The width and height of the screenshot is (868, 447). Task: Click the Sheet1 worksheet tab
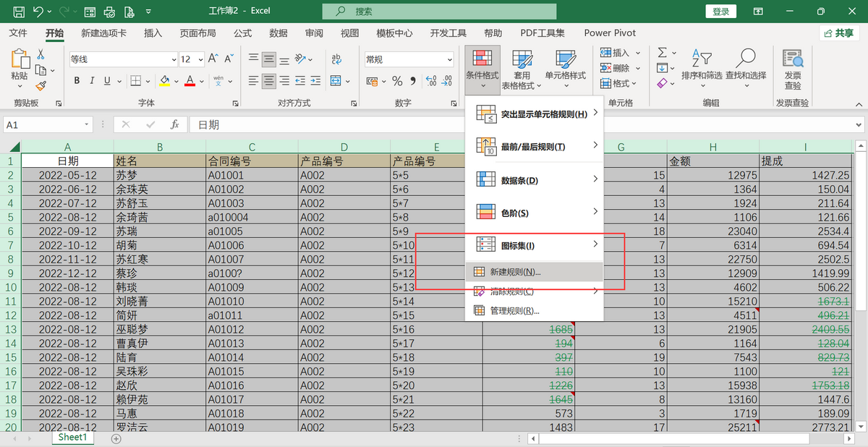click(72, 438)
